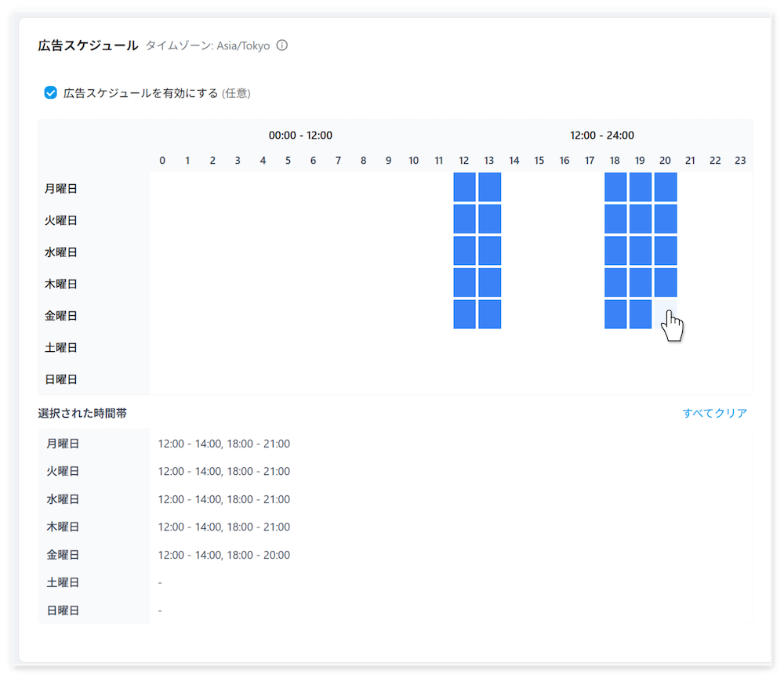The height and width of the screenshot is (681, 784).
Task: Uncheck 広告スケジュールを有効にする checkbox
Action: (50, 93)
